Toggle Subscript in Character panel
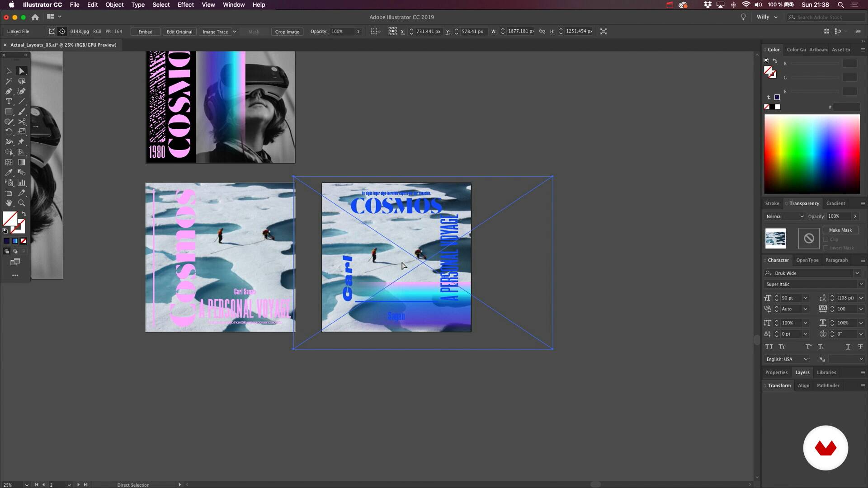Screen dimensions: 868x488 click(x=821, y=347)
